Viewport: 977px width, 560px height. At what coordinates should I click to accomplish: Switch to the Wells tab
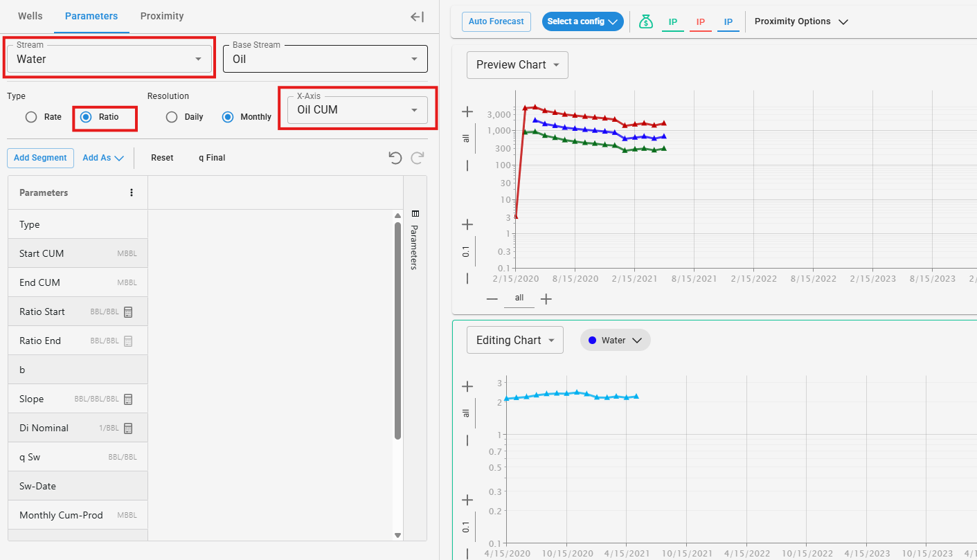(30, 16)
